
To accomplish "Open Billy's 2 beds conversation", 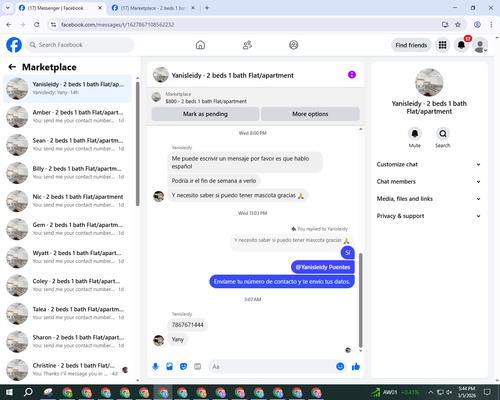I will click(67, 173).
